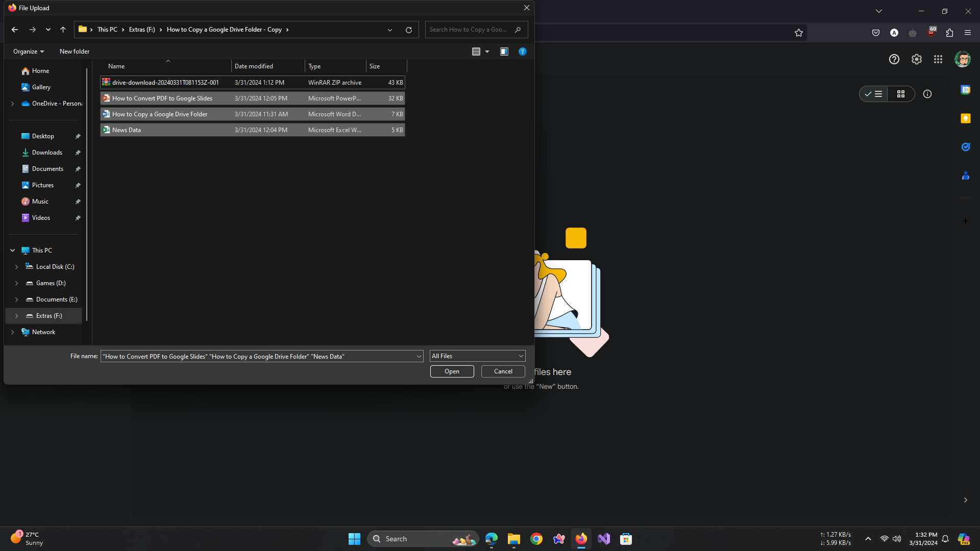Image resolution: width=980 pixels, height=551 pixels.
Task: Click the file dialog Help icon
Action: 522,52
